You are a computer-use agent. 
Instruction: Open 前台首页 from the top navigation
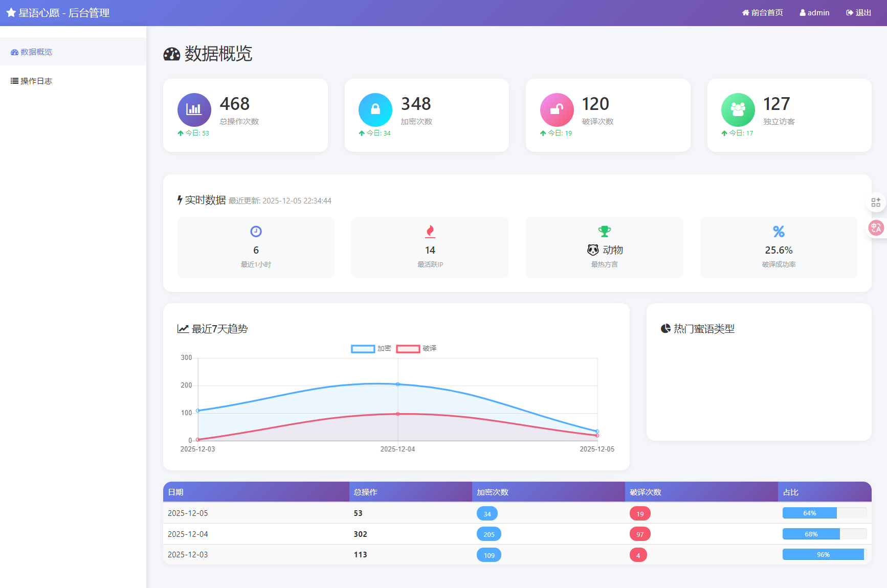[x=762, y=12]
